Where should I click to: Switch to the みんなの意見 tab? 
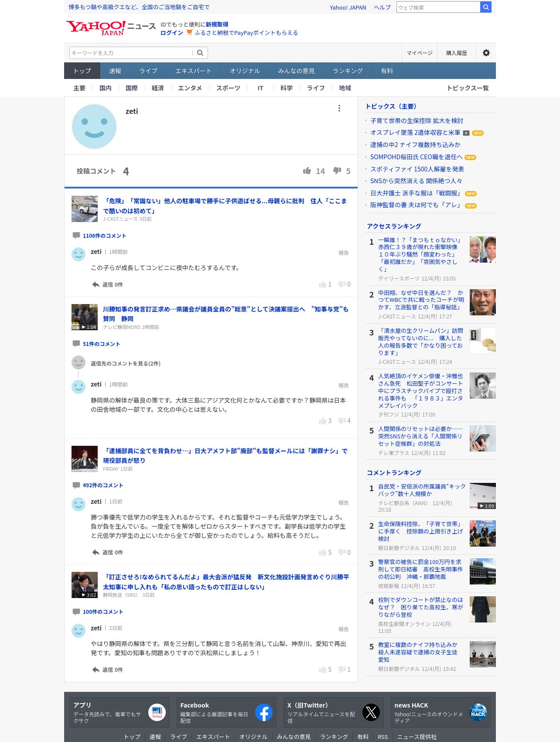(x=296, y=71)
